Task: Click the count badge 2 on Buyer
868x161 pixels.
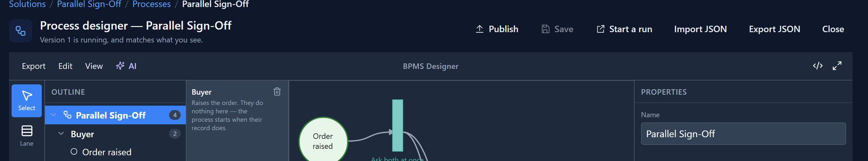Action: 175,134
